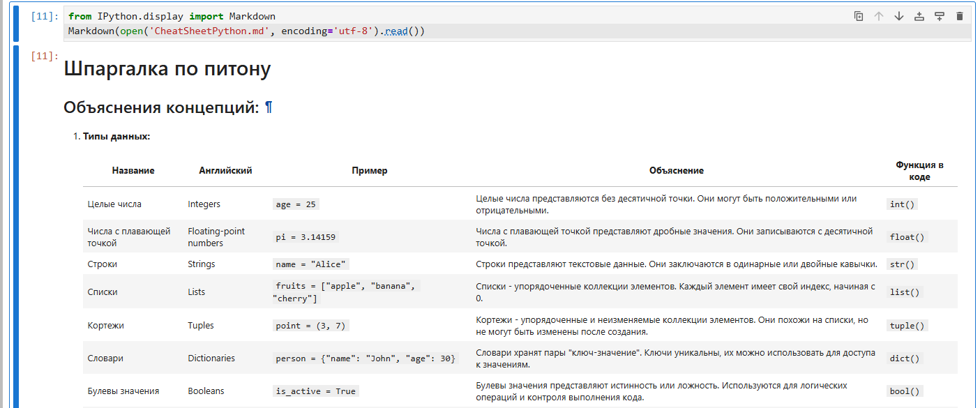Click the is_active = True example
The image size is (980, 408).
click(x=315, y=391)
